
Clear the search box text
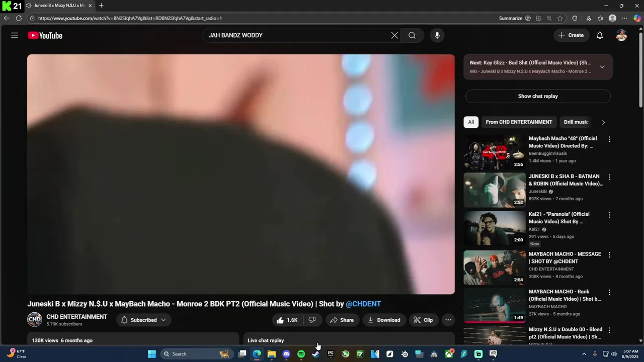tap(394, 35)
